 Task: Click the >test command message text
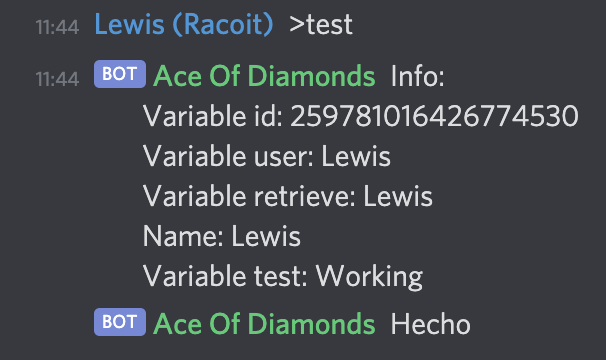pyautogui.click(x=321, y=25)
